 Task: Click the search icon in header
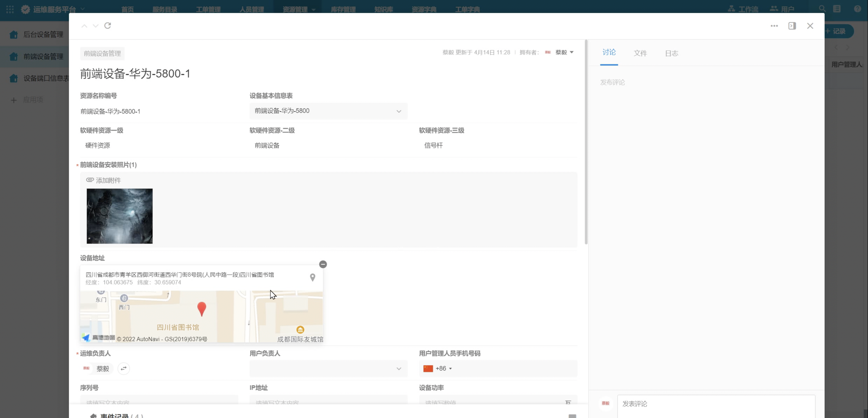(822, 9)
